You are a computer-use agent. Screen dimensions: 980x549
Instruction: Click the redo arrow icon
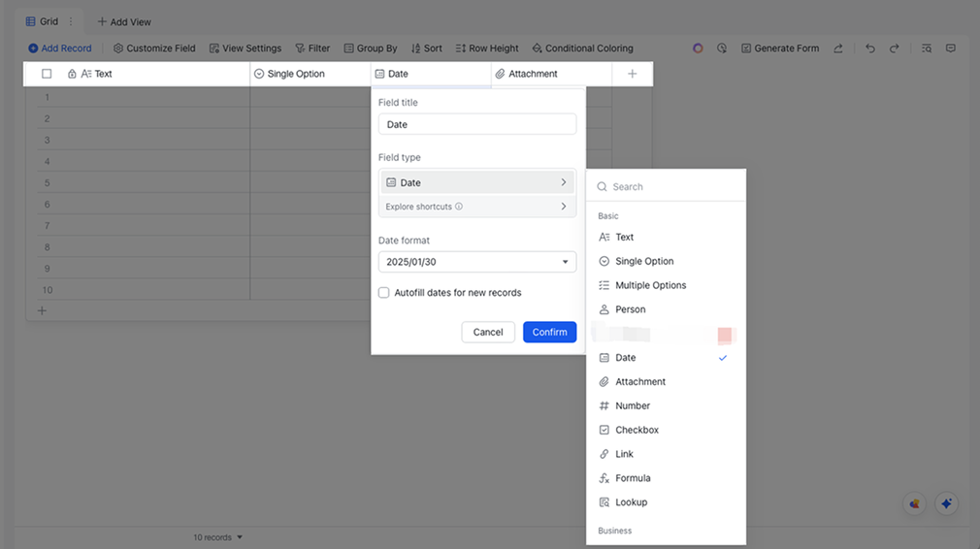895,48
